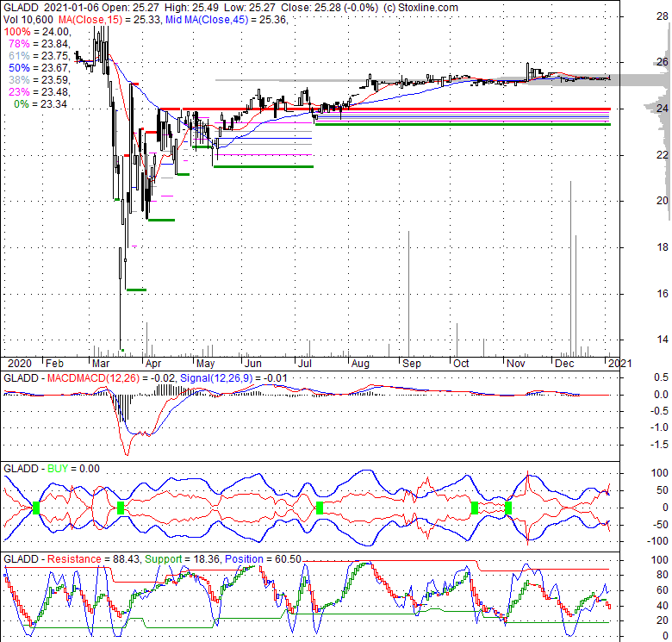Click the -1.5 MACD axis label

pos(659,445)
